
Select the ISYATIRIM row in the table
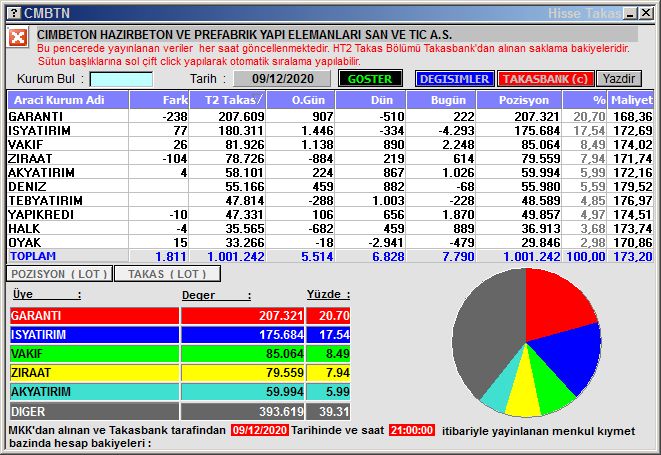click(330, 130)
